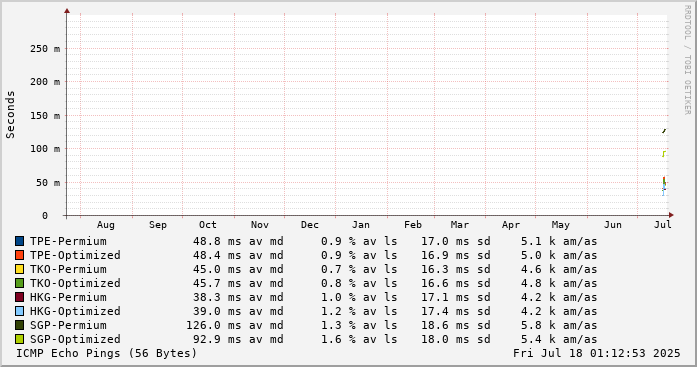The height and width of the screenshot is (367, 697).
Task: Click the 5.8 k am/as value
Action: [559, 325]
